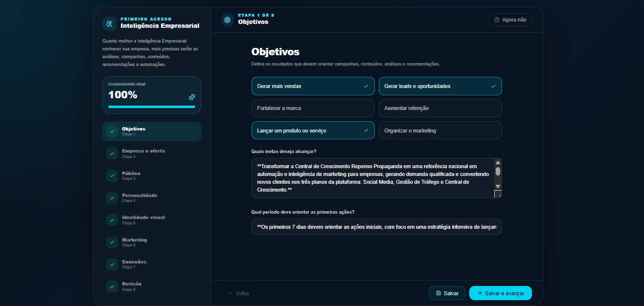Deselect Lançar um produto ou serviço
644x306 pixels.
[313, 131]
